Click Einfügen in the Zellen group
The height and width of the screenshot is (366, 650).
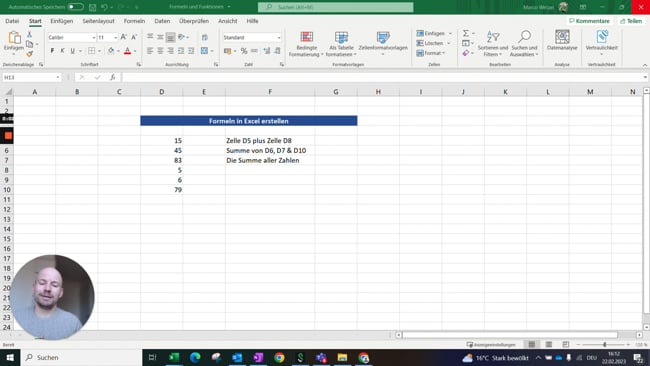[x=431, y=33]
